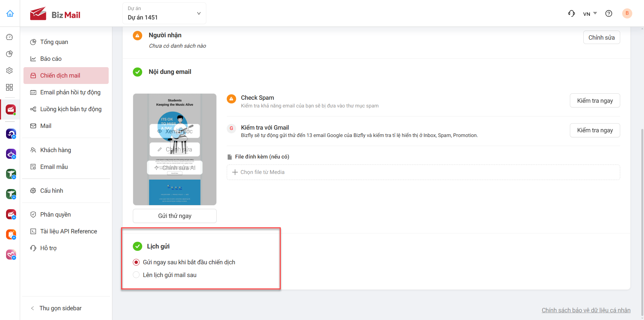The image size is (644, 320).
Task: Click the email template preview thumbnail
Action: coord(175,149)
